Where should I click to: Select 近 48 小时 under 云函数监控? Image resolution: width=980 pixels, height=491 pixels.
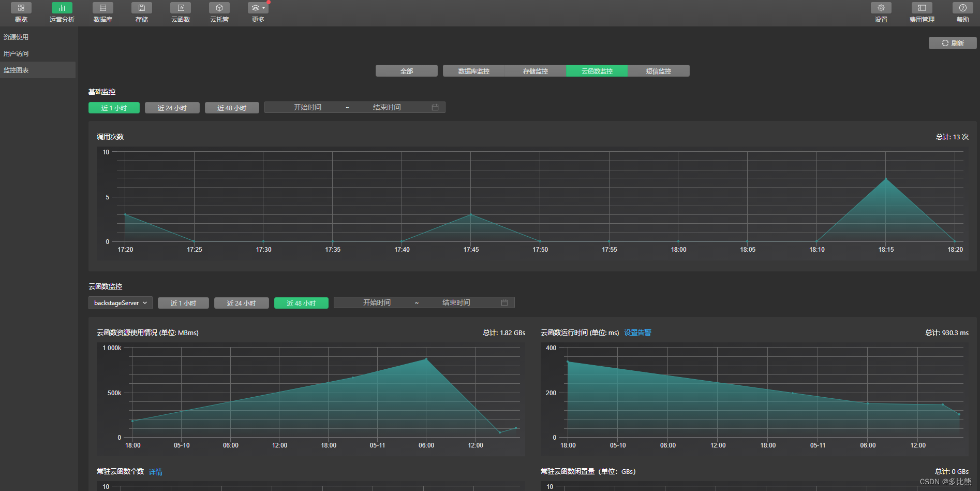pyautogui.click(x=301, y=303)
